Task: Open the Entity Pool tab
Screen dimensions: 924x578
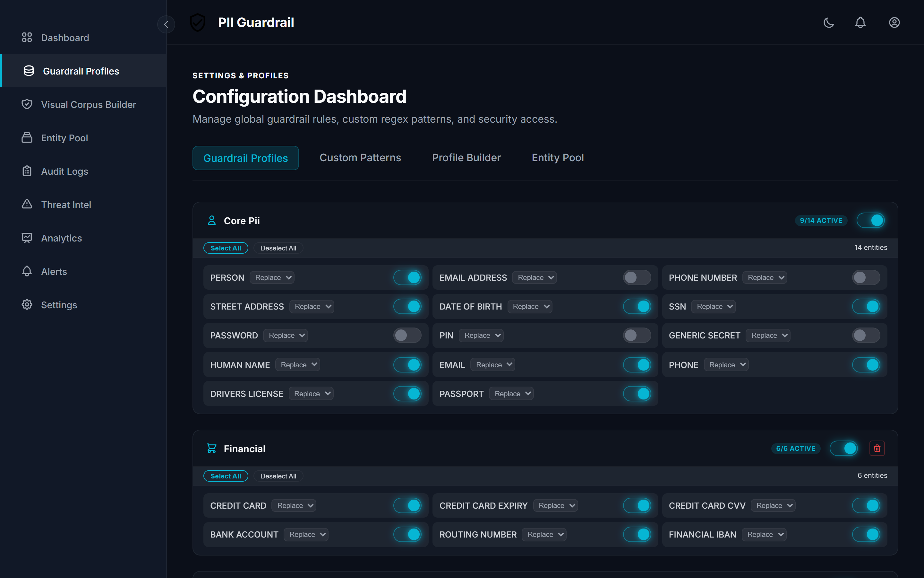Action: tap(558, 158)
